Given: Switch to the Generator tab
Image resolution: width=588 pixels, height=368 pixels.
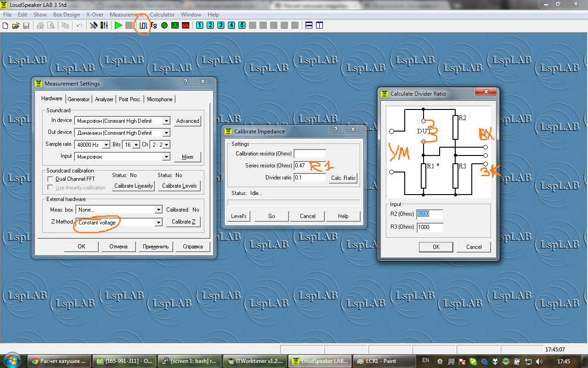Looking at the screenshot, I should click(x=79, y=99).
